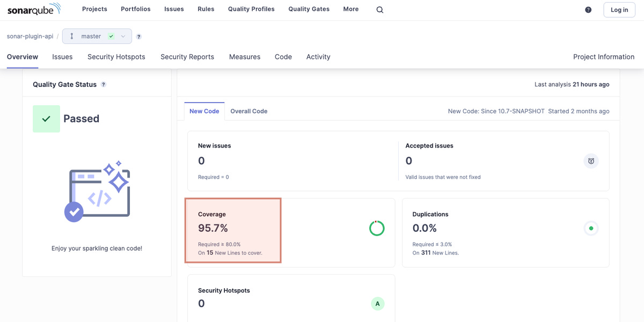Click the 95.7% coverage value
This screenshot has width=644, height=322.
[x=213, y=228]
